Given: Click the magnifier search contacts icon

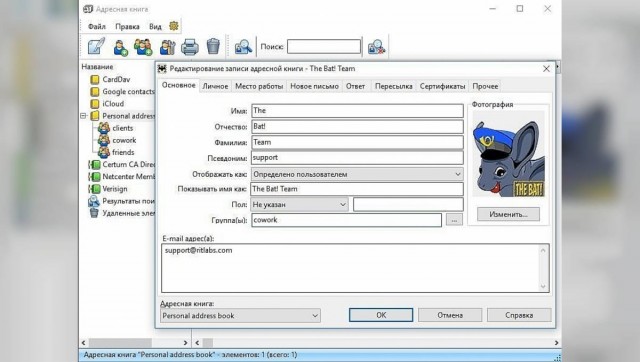Looking at the screenshot, I should point(243,47).
